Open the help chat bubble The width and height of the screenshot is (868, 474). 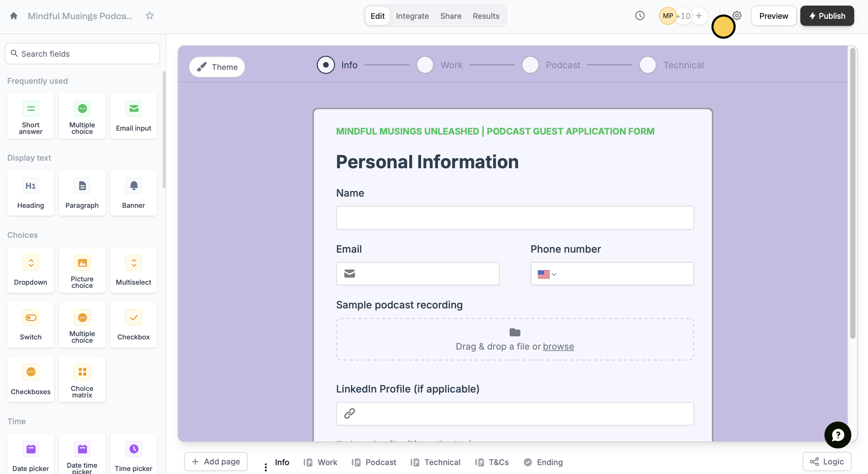(837, 435)
